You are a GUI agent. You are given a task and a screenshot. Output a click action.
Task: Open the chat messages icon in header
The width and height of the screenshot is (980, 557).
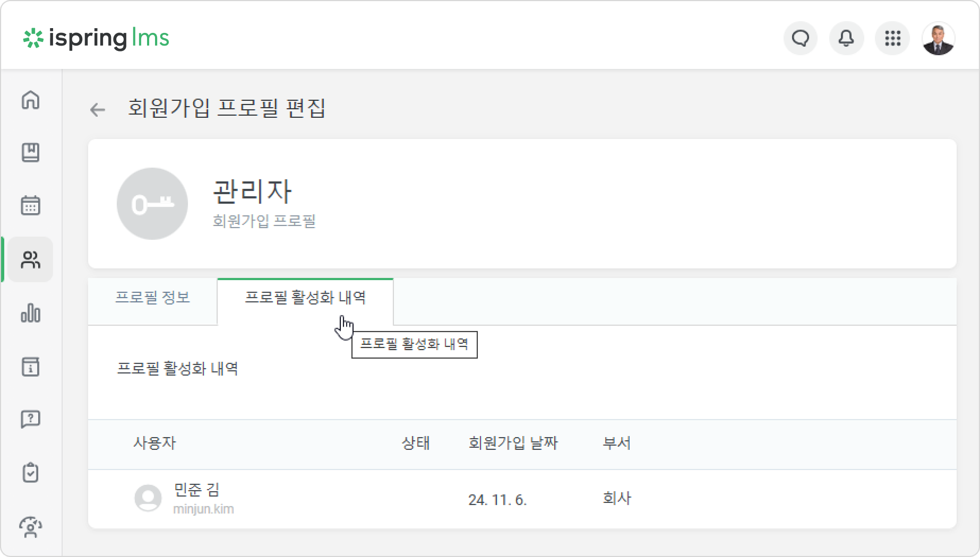pyautogui.click(x=801, y=38)
